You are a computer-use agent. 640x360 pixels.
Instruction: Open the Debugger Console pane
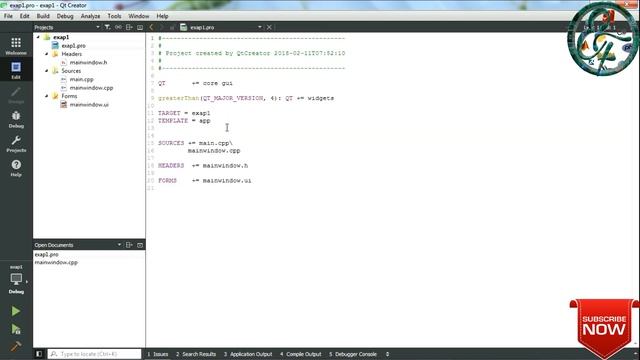(x=353, y=354)
